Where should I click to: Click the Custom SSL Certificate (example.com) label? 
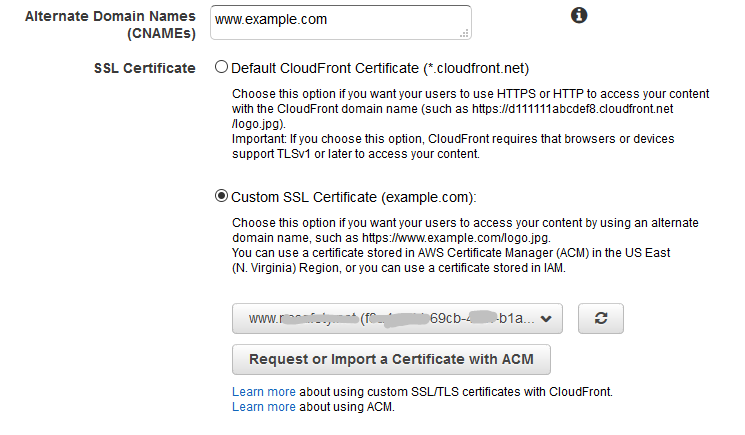[353, 198]
